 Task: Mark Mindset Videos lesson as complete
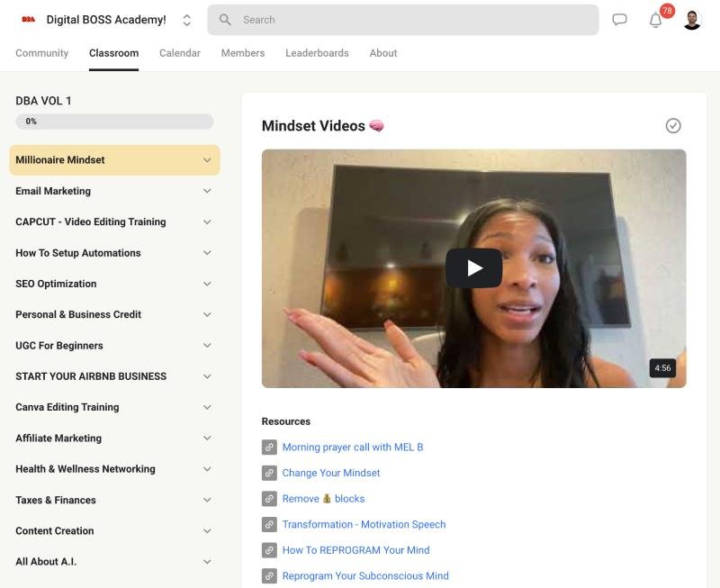(x=673, y=125)
